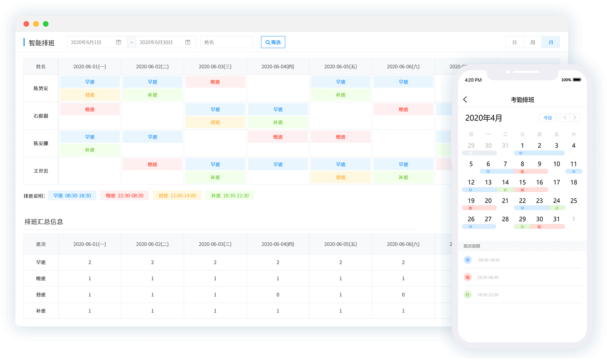
Task: Select day 15 in phone calendar
Action: click(x=522, y=182)
